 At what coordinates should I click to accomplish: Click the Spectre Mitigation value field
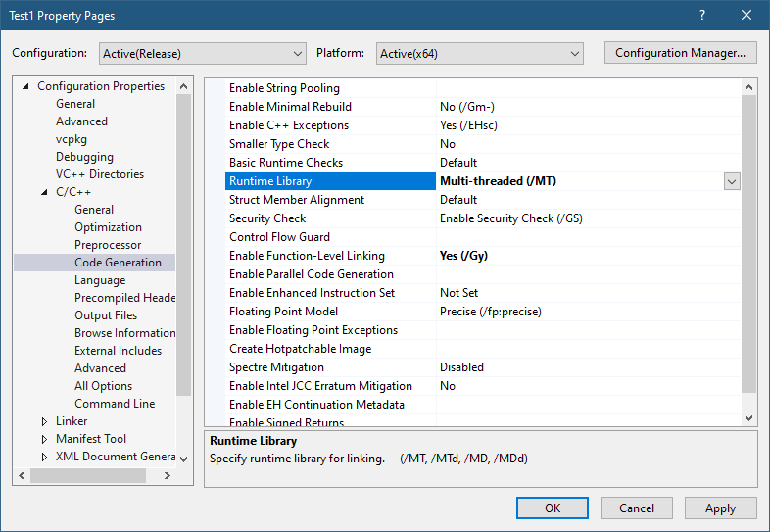pyautogui.click(x=588, y=367)
